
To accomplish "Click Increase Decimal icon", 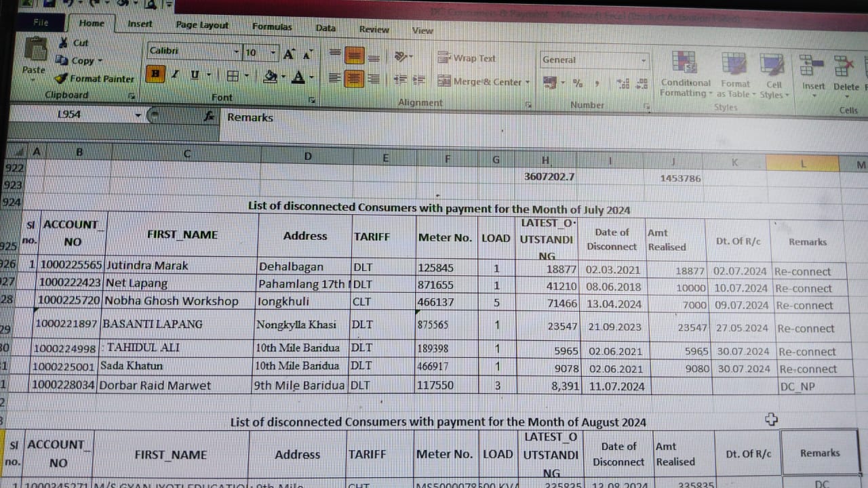I will pyautogui.click(x=623, y=84).
